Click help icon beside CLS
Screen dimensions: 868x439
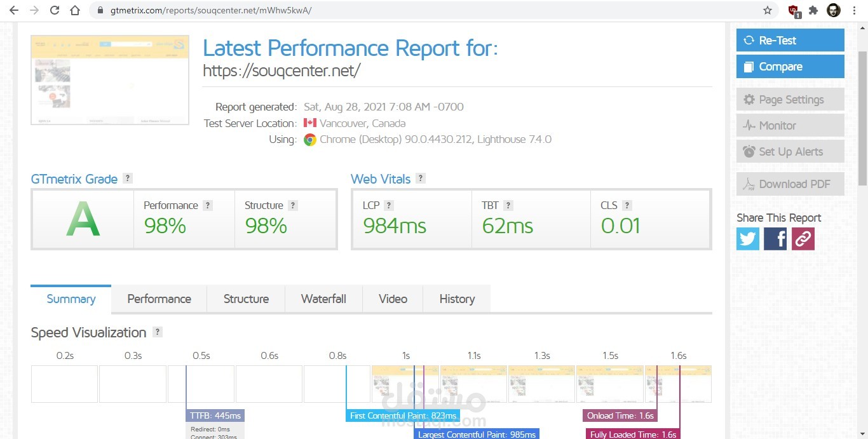coord(627,205)
